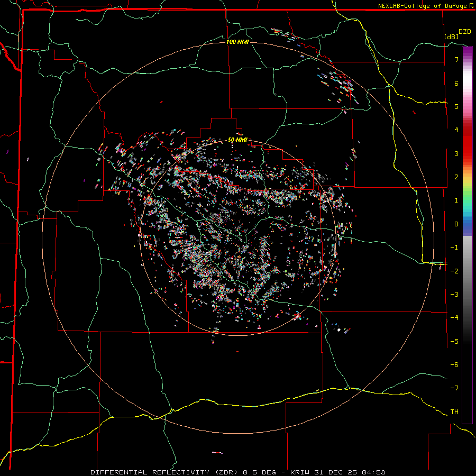476x476 pixels.
Task: Click the 1 value on color scale
Action: tap(456, 200)
